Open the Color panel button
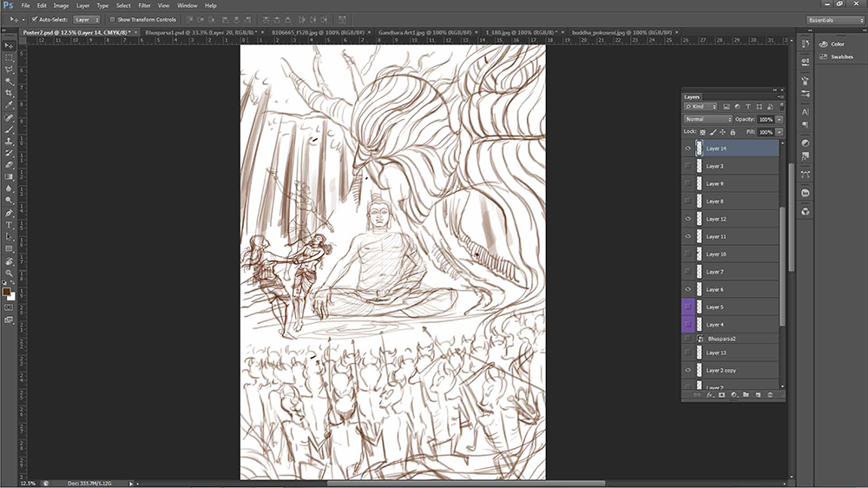The image size is (868, 488). 832,43
